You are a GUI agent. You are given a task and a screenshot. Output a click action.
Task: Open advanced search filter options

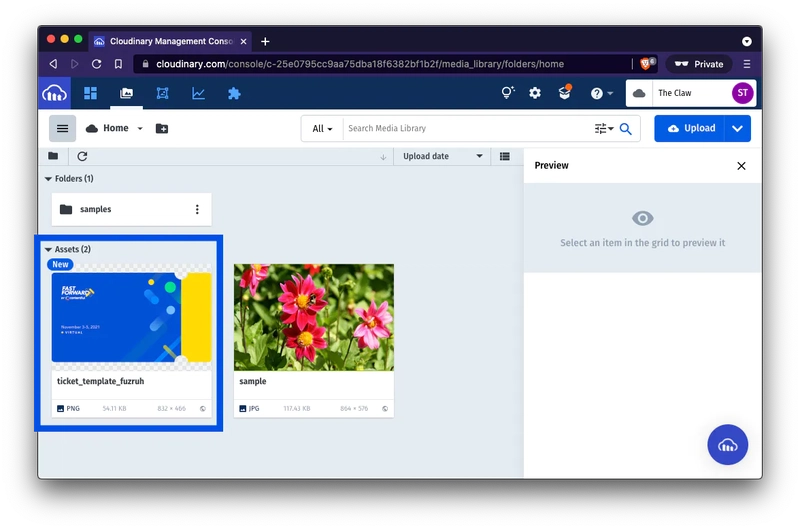(x=604, y=129)
